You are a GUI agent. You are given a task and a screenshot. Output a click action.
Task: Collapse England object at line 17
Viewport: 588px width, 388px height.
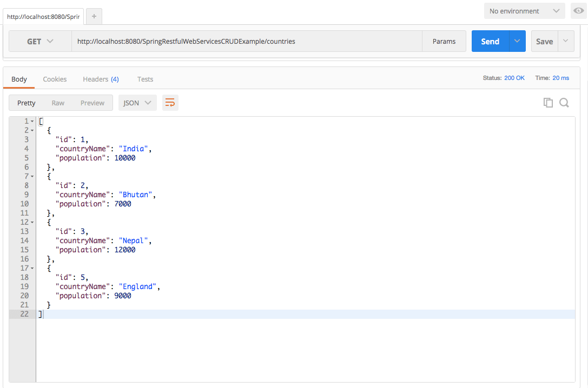tap(32, 268)
